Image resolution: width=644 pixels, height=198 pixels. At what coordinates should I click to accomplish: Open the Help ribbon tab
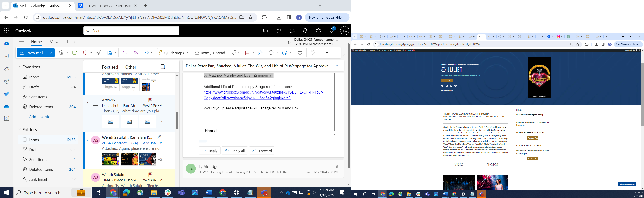tap(71, 42)
